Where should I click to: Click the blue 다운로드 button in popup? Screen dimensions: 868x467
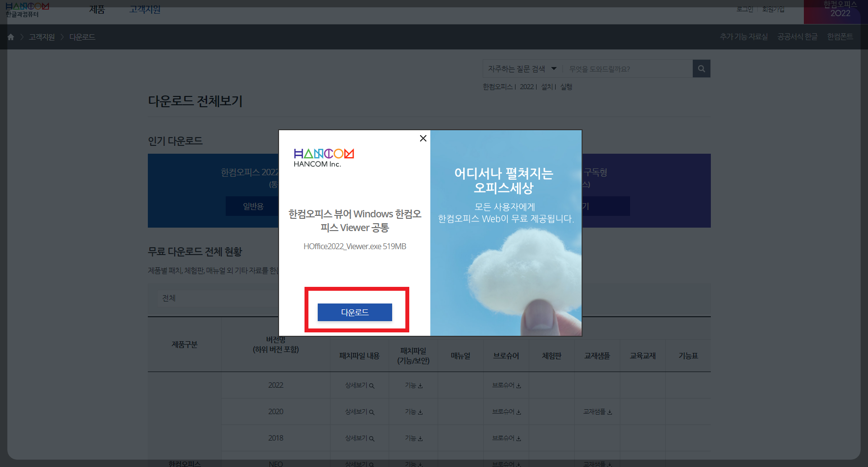tap(354, 312)
